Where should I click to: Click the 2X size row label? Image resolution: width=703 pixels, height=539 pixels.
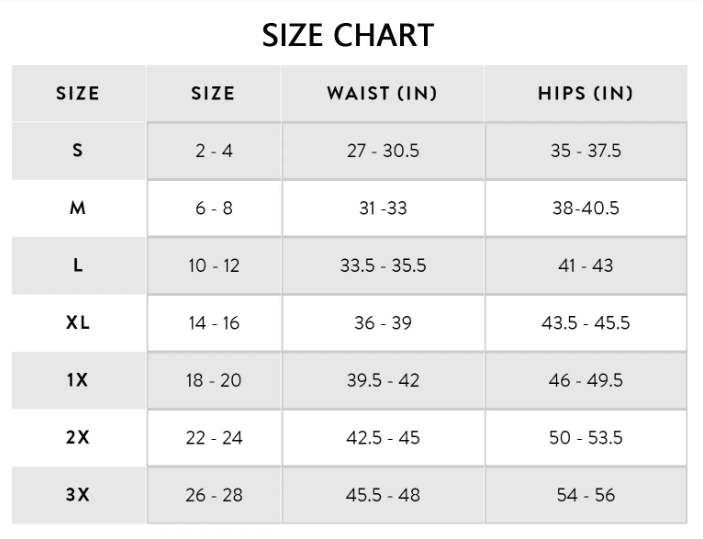point(78,438)
